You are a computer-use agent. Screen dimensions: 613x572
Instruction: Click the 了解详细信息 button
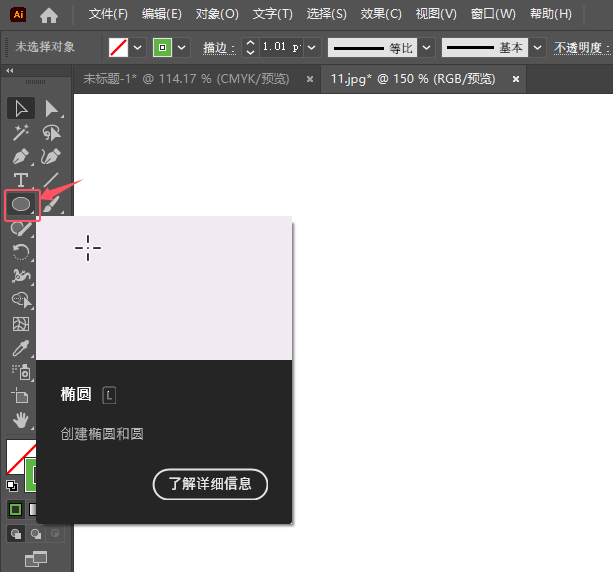210,484
